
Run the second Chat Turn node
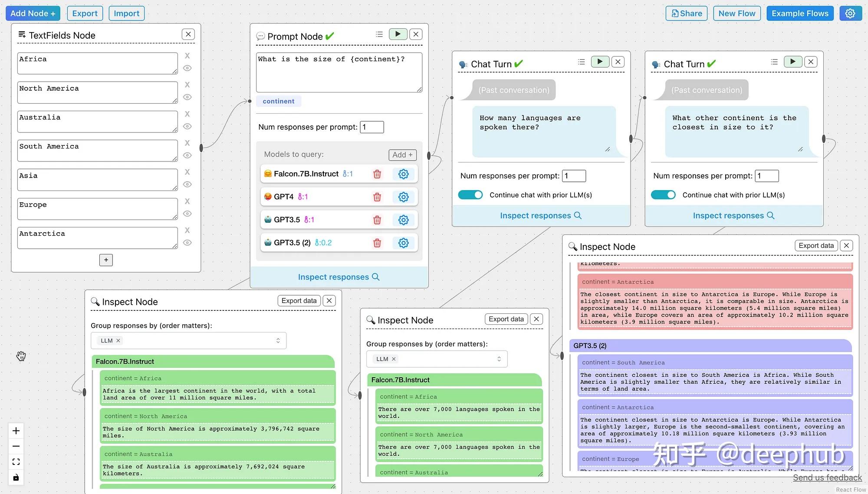792,62
